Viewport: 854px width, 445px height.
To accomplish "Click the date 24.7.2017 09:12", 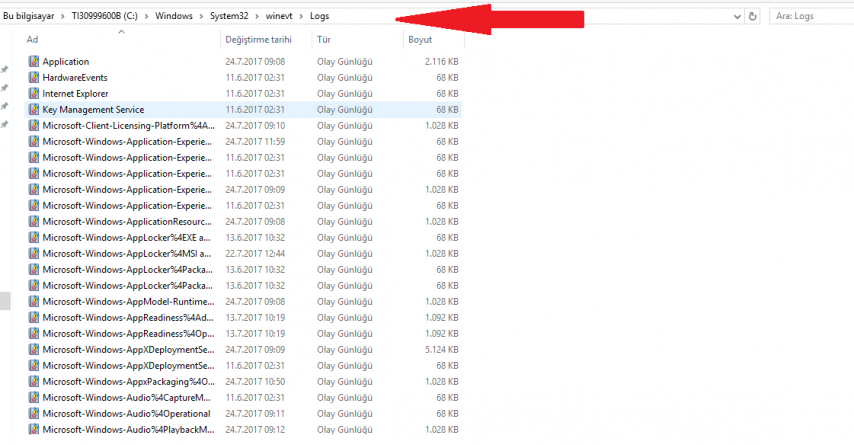I will click(255, 429).
